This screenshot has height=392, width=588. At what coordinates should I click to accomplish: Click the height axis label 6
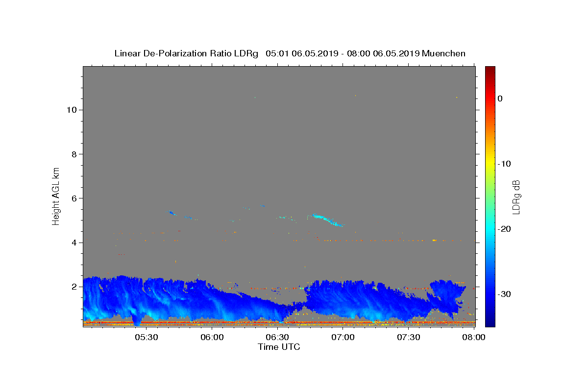[74, 198]
